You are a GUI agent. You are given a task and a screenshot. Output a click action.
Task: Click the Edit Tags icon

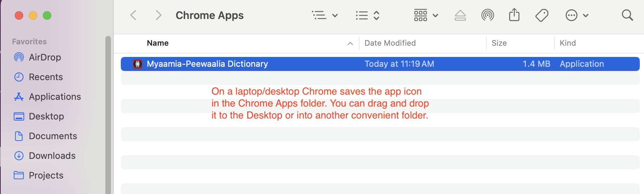pyautogui.click(x=541, y=15)
